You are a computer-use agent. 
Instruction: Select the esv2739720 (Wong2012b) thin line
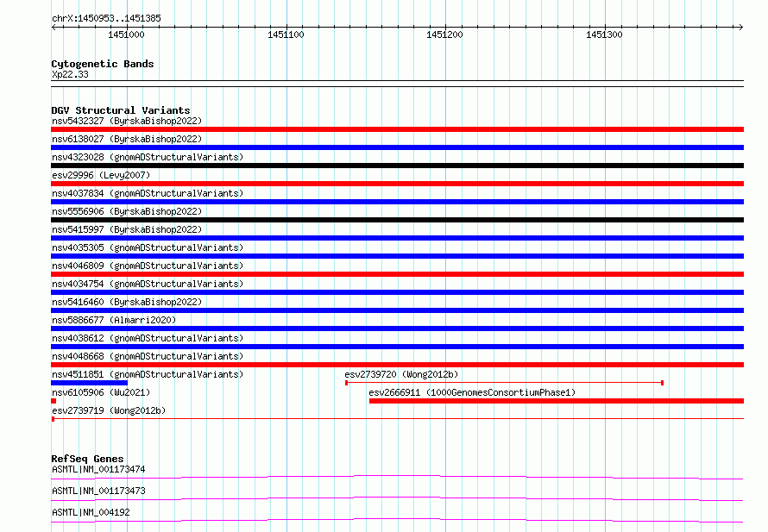click(x=505, y=383)
